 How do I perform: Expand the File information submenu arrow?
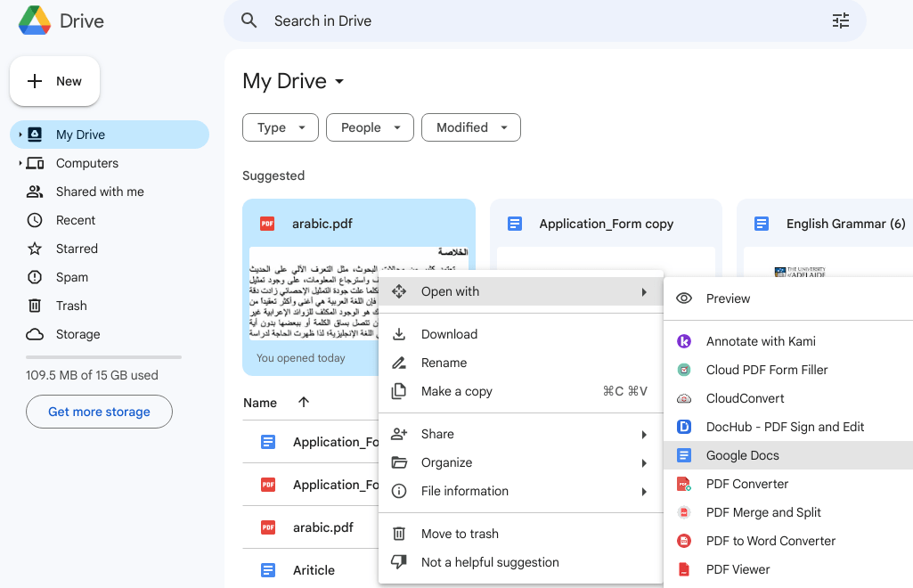click(x=644, y=492)
